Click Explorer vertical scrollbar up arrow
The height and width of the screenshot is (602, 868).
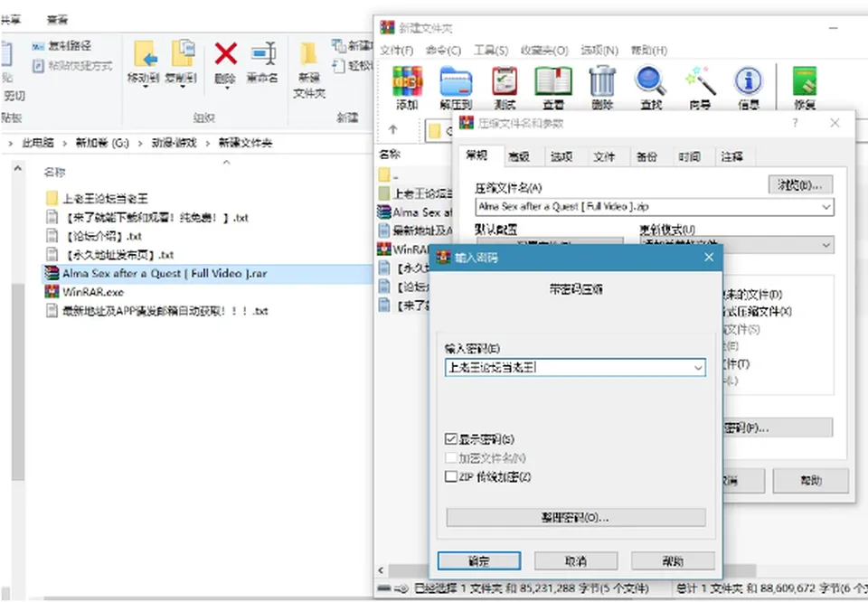(18, 169)
